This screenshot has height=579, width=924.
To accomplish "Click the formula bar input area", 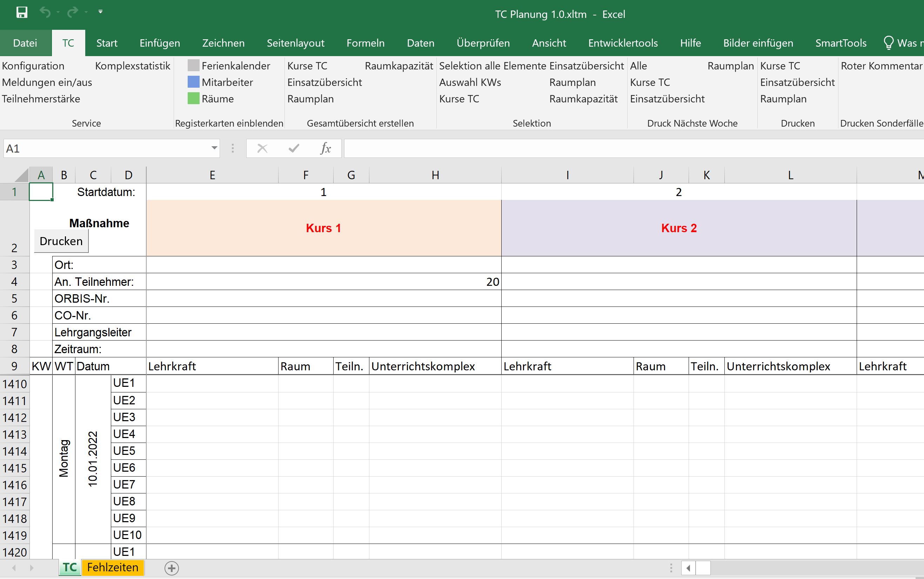I will point(634,148).
